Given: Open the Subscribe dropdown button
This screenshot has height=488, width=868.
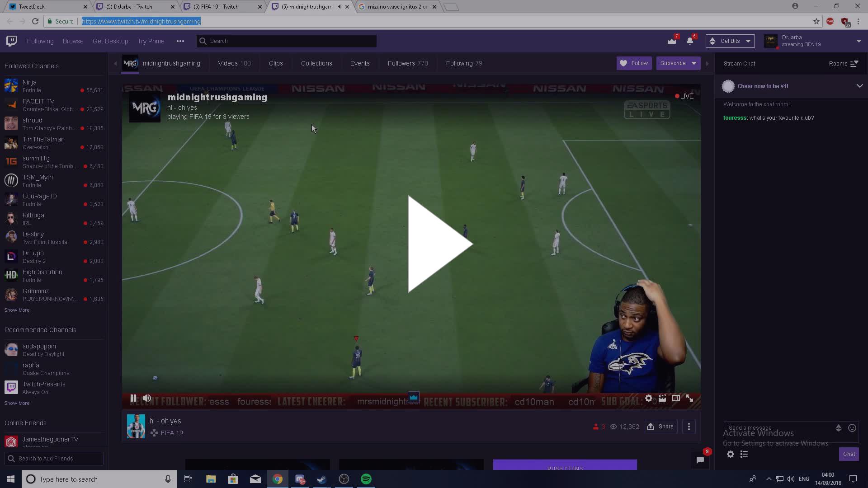Looking at the screenshot, I should [678, 63].
